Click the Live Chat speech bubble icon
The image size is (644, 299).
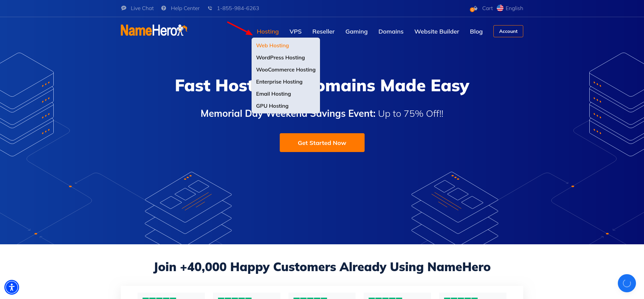tap(124, 8)
